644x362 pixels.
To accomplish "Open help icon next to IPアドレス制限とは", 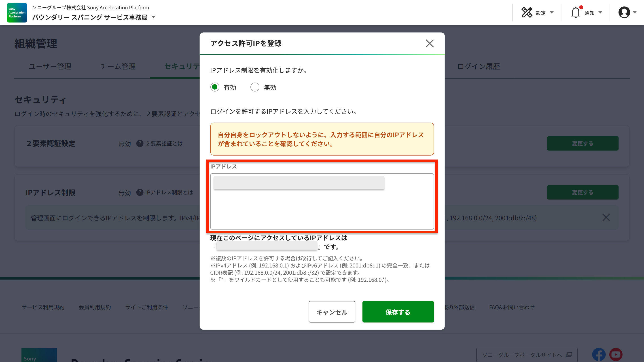I will click(140, 192).
